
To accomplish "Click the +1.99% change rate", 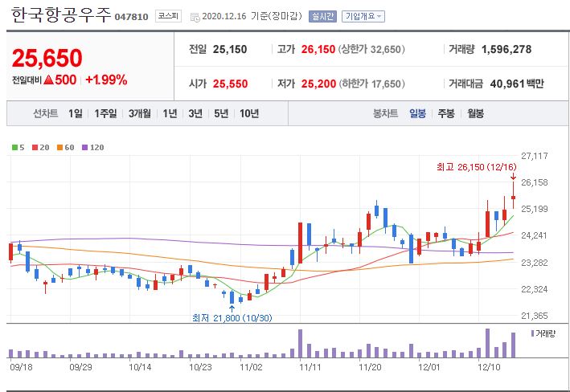I will pos(106,80).
